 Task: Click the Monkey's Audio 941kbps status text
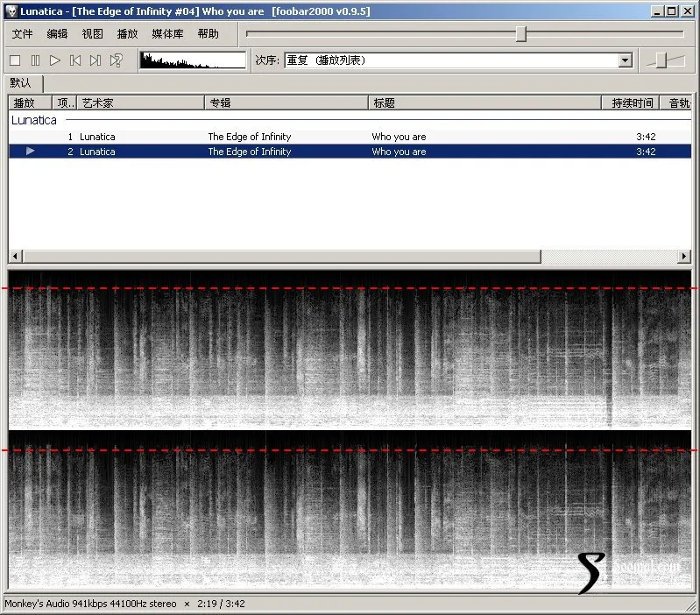tap(90, 604)
